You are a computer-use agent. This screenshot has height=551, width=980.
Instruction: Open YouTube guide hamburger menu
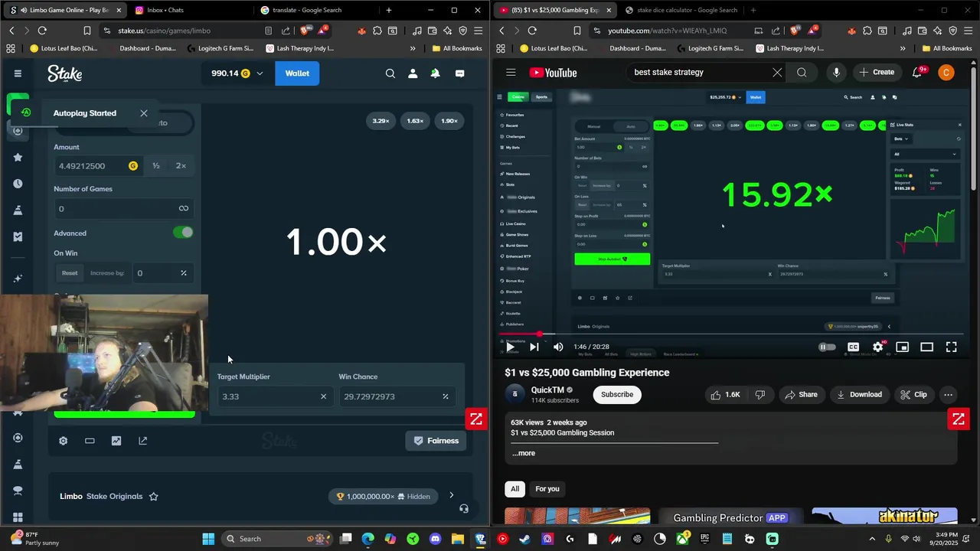click(511, 73)
